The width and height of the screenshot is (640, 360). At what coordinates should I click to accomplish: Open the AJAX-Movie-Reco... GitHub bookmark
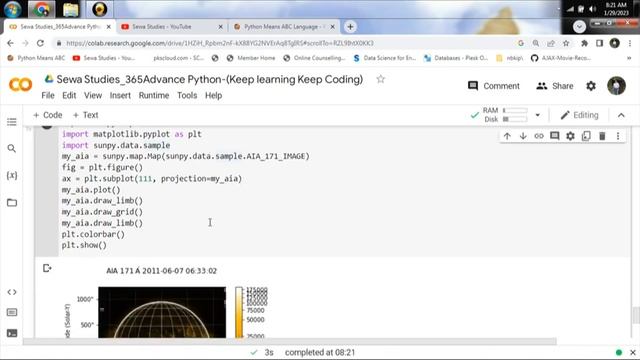[x=560, y=58]
